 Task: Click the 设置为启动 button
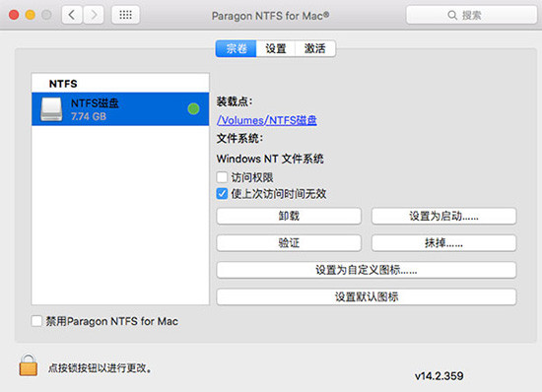pos(443,216)
